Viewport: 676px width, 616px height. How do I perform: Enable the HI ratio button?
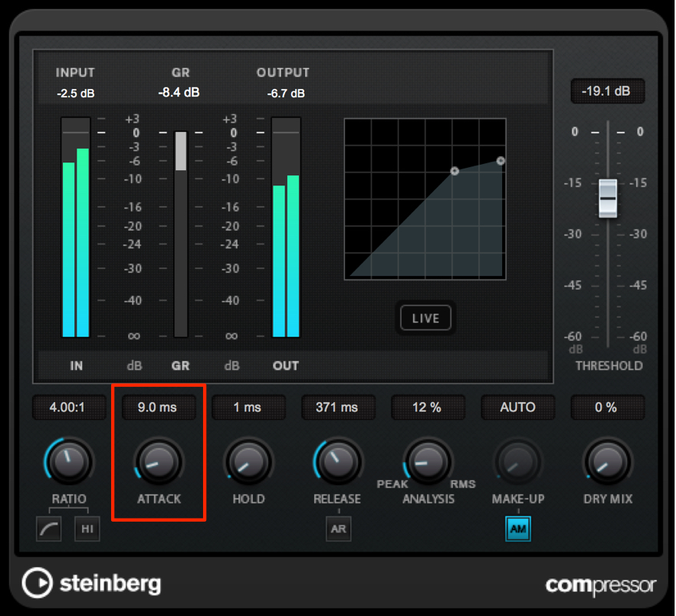coord(87,529)
